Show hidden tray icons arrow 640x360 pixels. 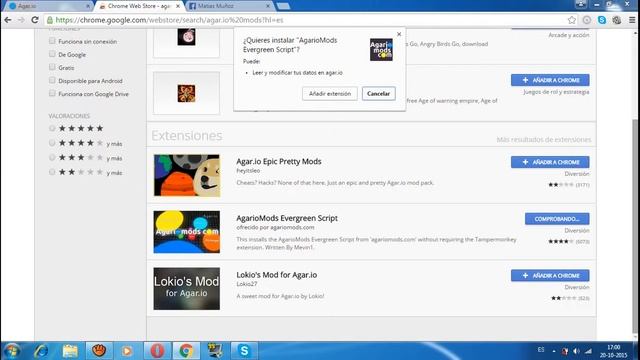pos(554,351)
